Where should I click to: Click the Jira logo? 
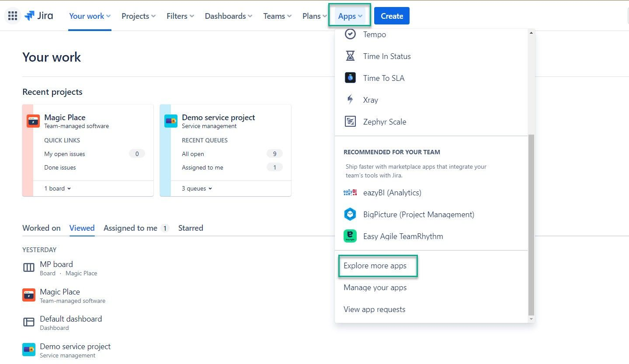[x=39, y=16]
